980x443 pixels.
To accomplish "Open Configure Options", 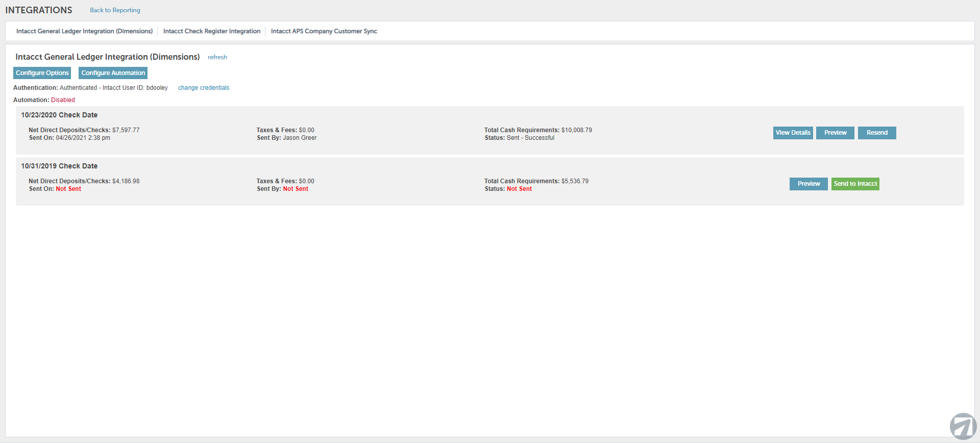I will [x=42, y=73].
